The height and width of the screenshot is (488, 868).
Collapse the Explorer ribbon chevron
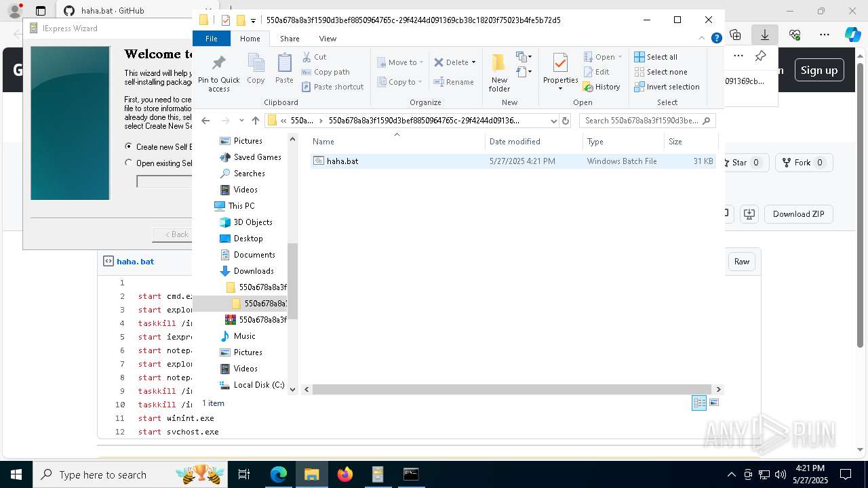703,39
